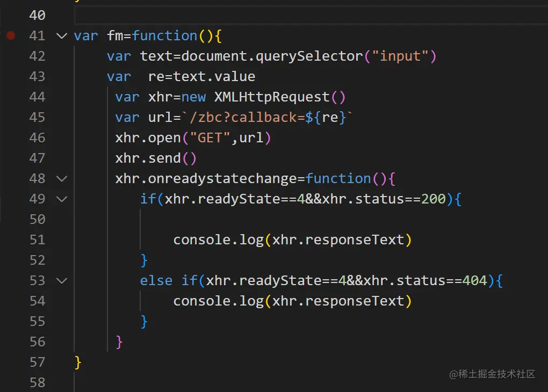Place cursor in the "GET" string
548x392 pixels.
point(210,137)
